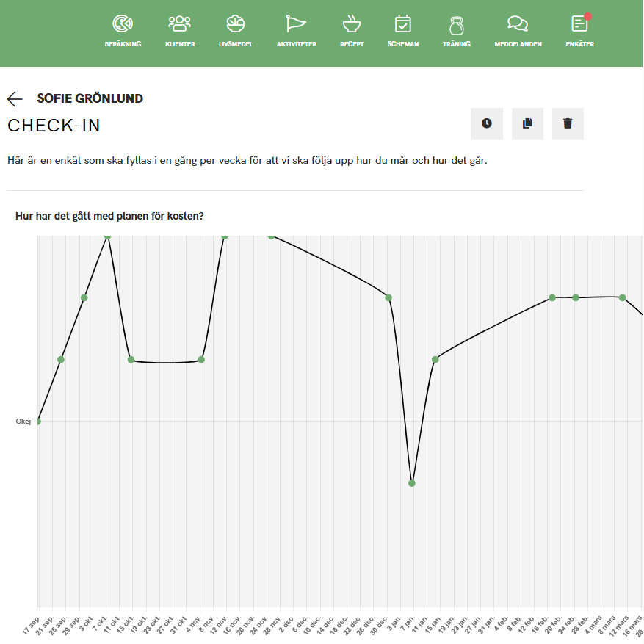The width and height of the screenshot is (644, 644).
Task: Click the data point near 28 nov
Action: pos(271,236)
